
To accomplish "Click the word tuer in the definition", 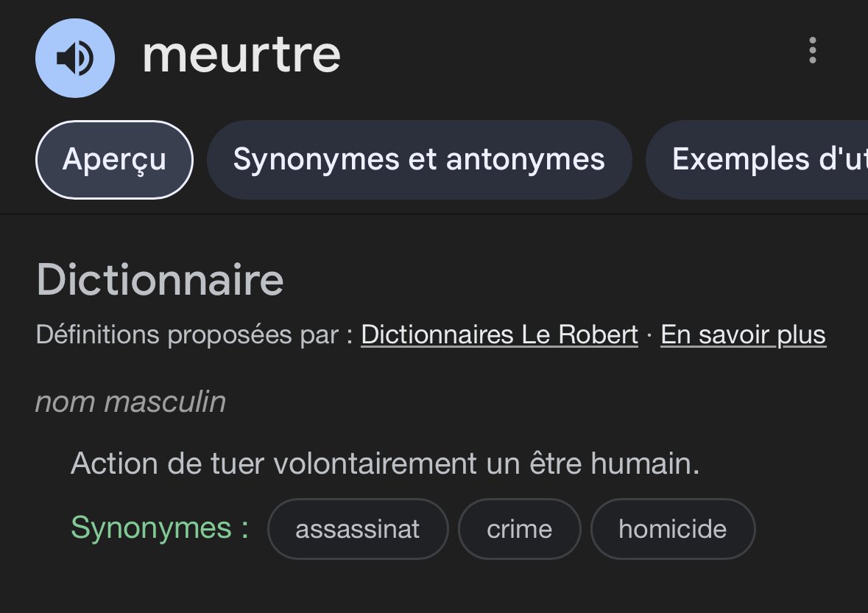I will [x=237, y=463].
